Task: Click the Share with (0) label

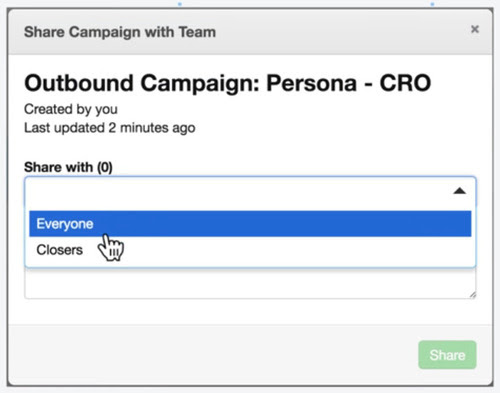Action: 68,167
